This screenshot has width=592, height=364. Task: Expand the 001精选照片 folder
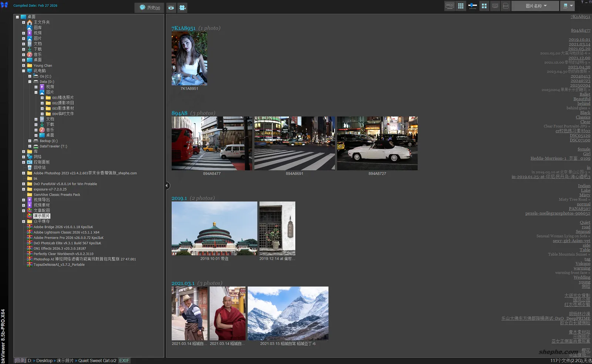[43, 97]
